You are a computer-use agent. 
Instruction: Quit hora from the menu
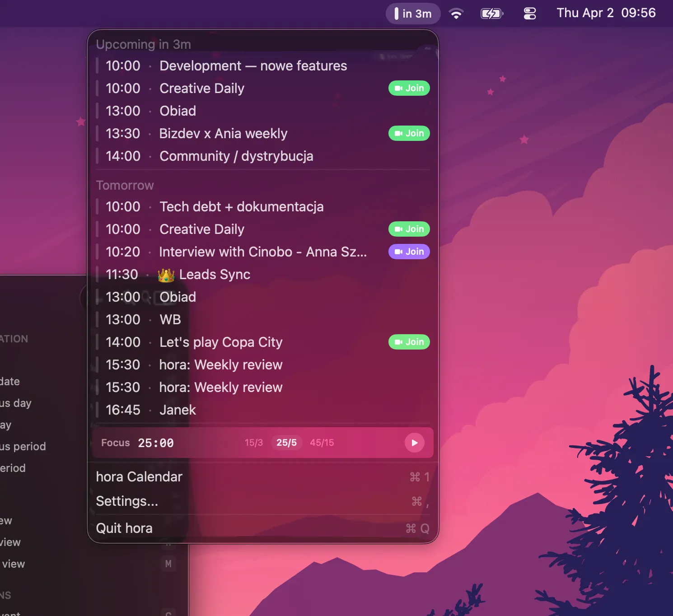coord(124,527)
